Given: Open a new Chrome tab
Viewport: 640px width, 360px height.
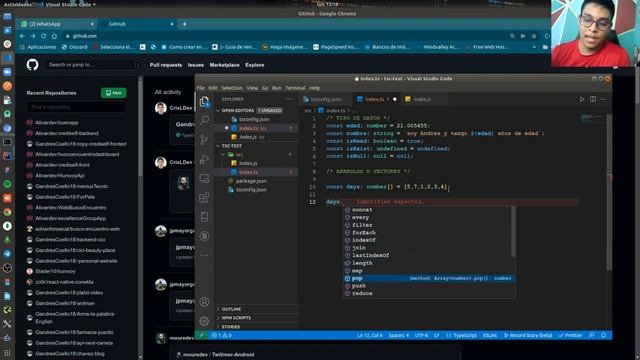Looking at the screenshot, I should tap(184, 24).
